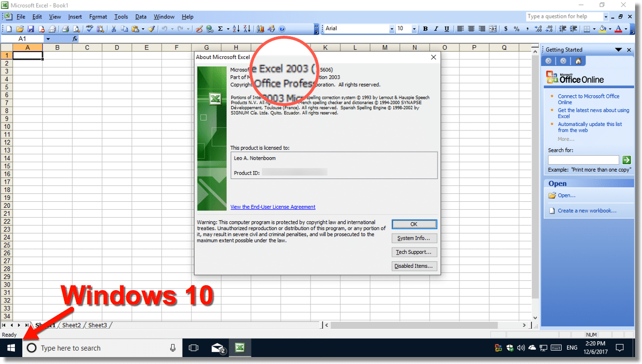Screen dimensions: 642x364
Task: Save the workbook with the floppy icon
Action: point(31,29)
